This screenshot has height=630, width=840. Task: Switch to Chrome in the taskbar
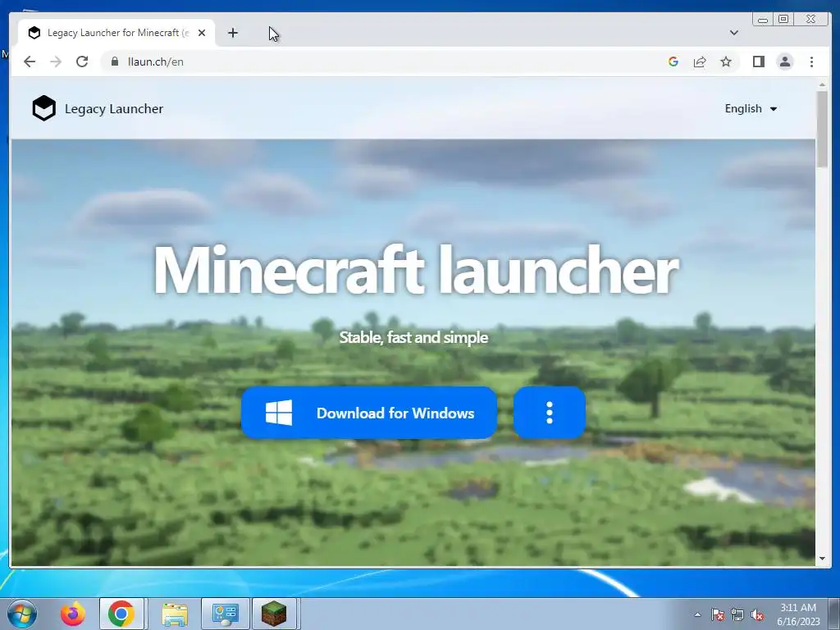click(x=121, y=614)
